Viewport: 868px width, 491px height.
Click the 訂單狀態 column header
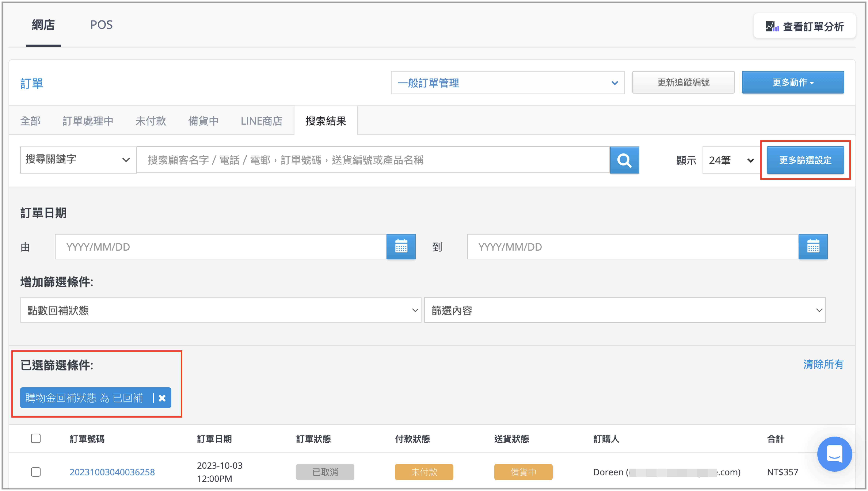pos(313,439)
